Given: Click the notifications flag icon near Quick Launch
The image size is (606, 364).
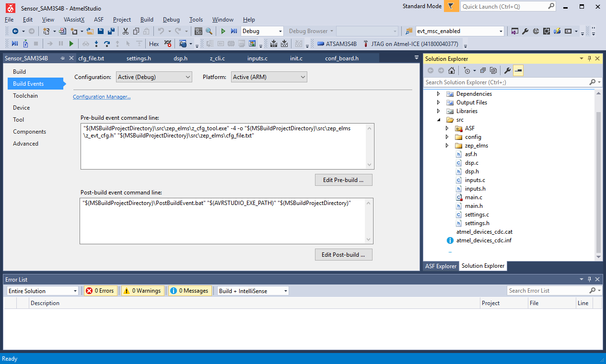Looking at the screenshot, I should [x=451, y=6].
